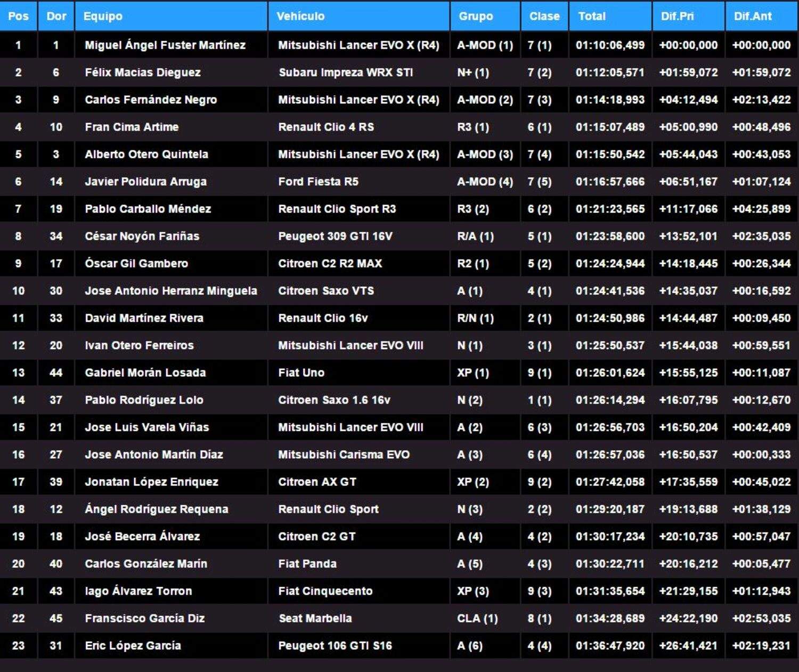Screen dimensions: 799x672
Task: Choose César Noyón Fariñas entry
Action: (142, 236)
